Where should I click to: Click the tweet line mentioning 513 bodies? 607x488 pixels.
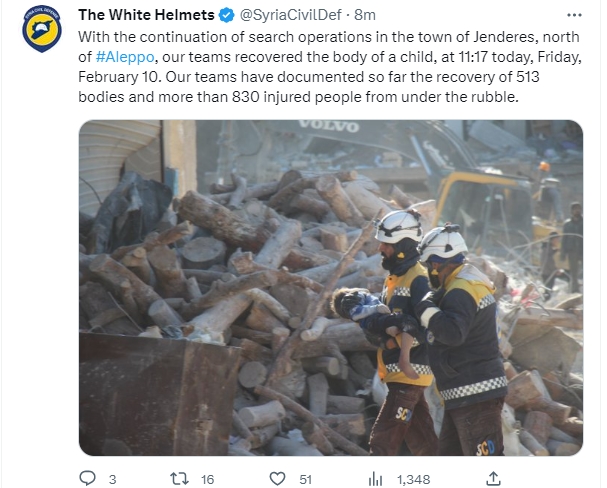click(309, 77)
